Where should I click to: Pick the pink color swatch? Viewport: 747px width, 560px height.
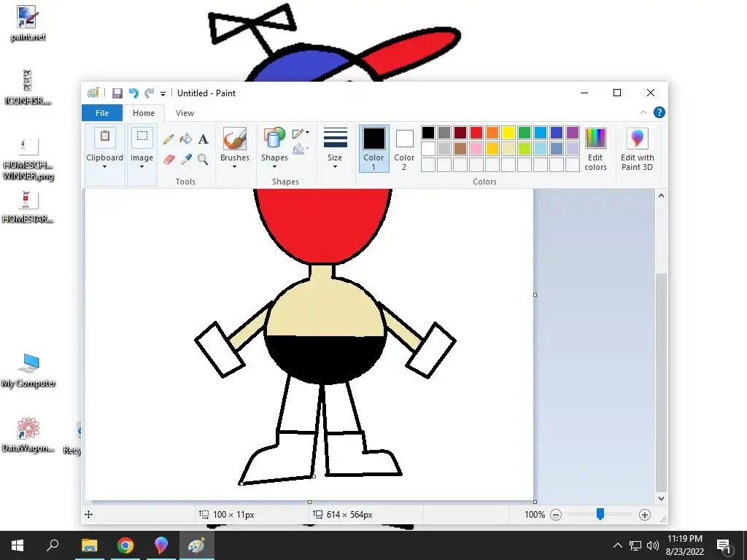coord(476,149)
